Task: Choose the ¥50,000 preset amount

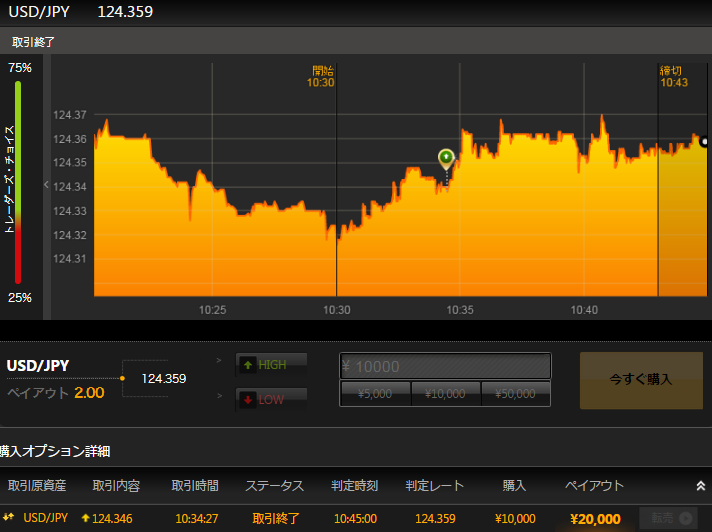Action: point(515,394)
